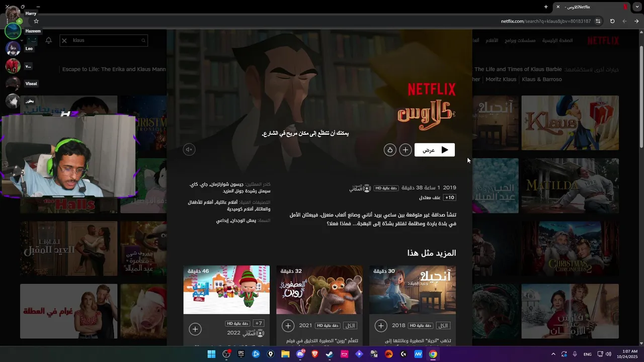Click Viseal's avatar in the voice overlay

[x=13, y=84]
